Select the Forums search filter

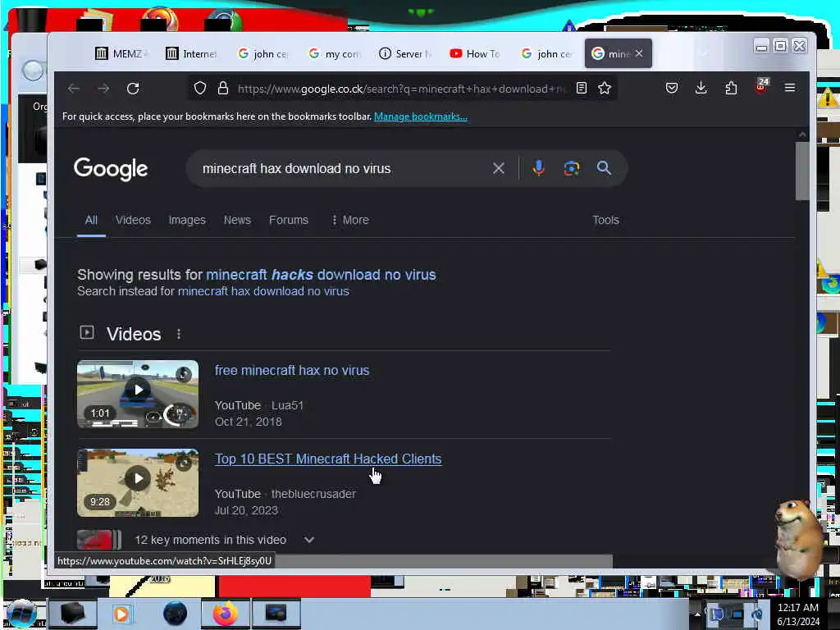[288, 220]
